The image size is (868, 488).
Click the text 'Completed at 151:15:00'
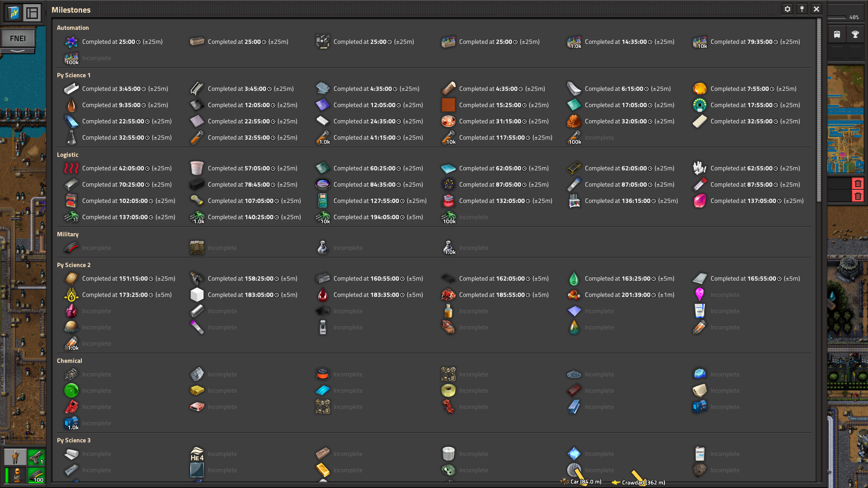tap(115, 279)
